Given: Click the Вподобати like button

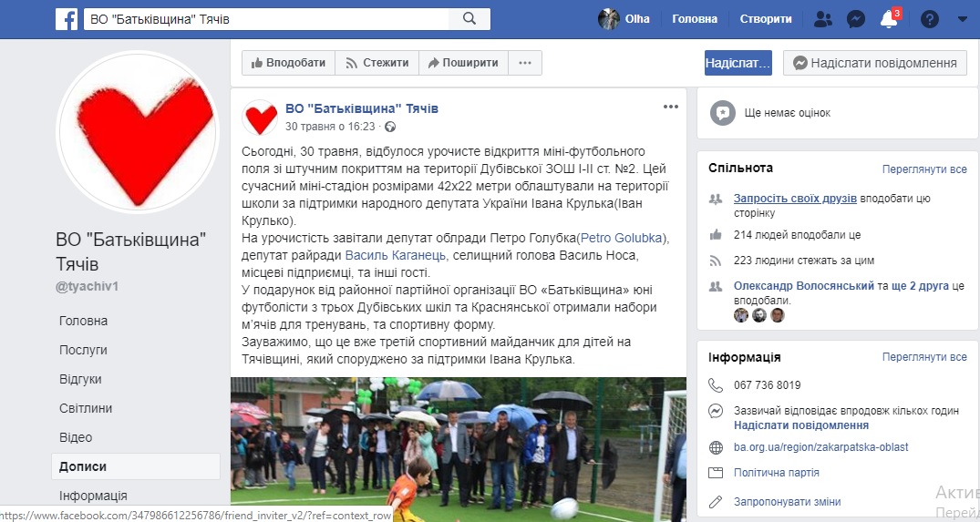Looking at the screenshot, I should (288, 63).
